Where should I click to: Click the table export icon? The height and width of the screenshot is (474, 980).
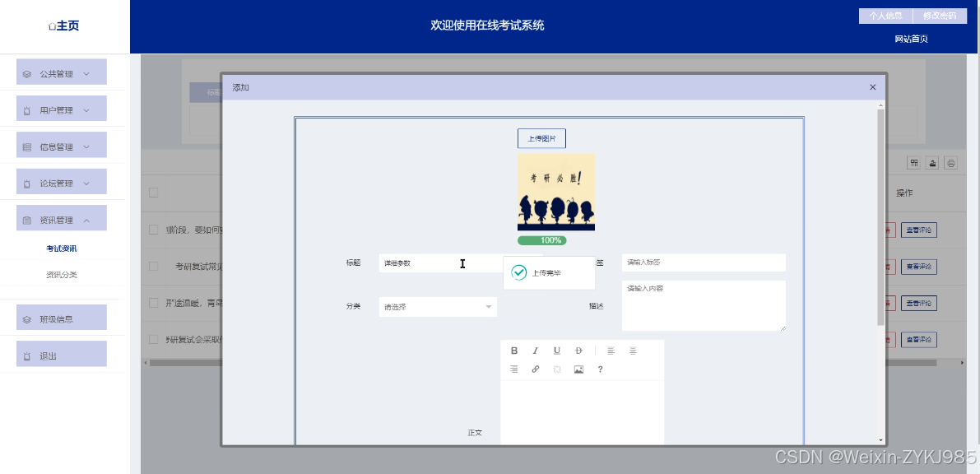(932, 163)
